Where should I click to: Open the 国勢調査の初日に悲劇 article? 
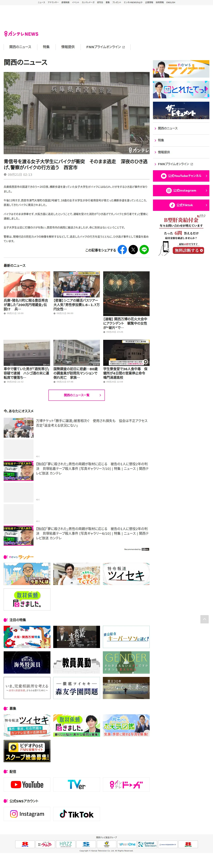tap(77, 362)
